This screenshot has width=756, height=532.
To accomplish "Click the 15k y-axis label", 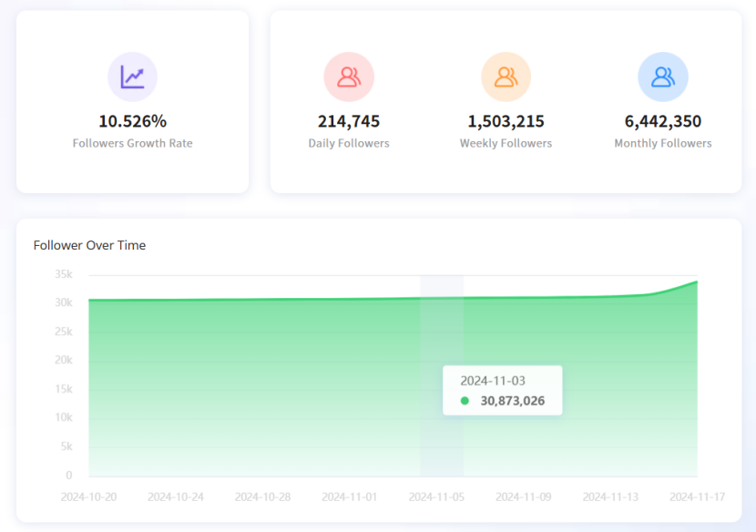I will coord(64,389).
